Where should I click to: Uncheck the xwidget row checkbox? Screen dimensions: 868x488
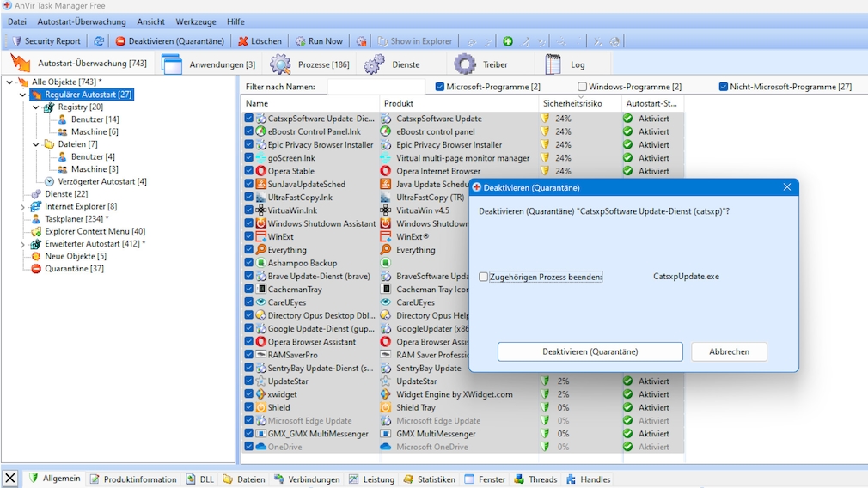tap(248, 394)
